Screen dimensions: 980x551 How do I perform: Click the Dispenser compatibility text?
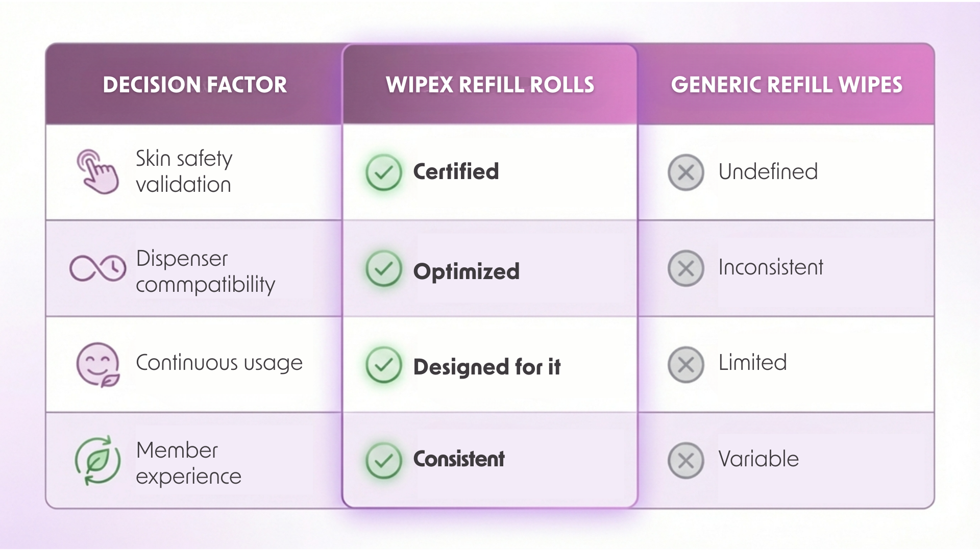click(205, 271)
